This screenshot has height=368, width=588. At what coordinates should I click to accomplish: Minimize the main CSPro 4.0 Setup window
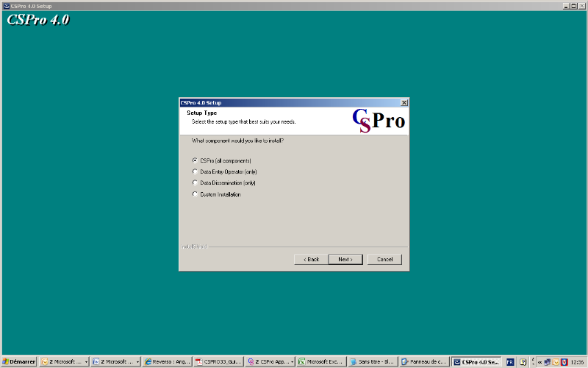click(566, 6)
